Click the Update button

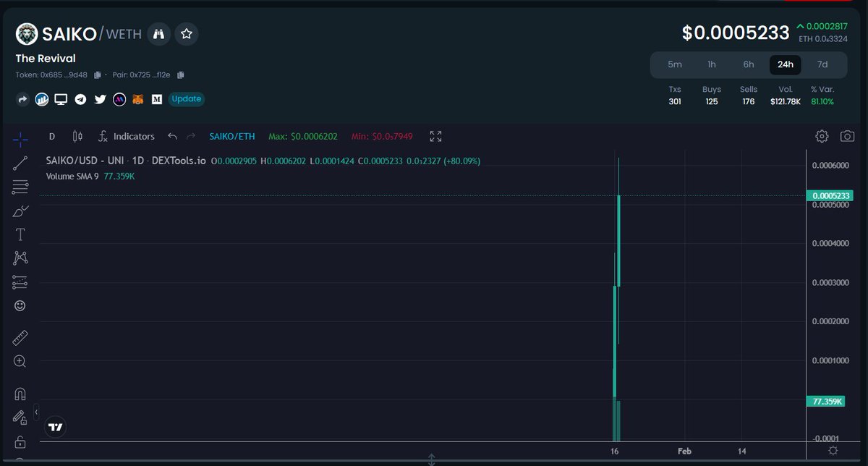pyautogui.click(x=187, y=99)
